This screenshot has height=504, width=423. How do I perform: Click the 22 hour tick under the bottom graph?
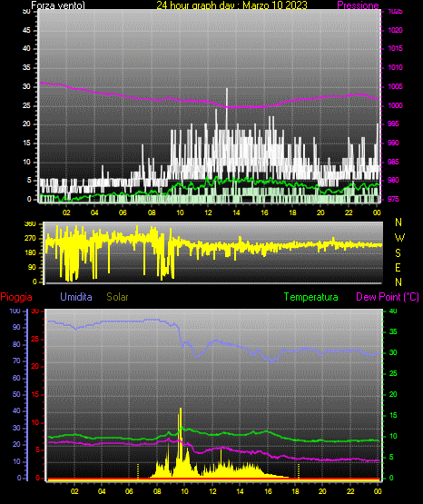point(350,491)
